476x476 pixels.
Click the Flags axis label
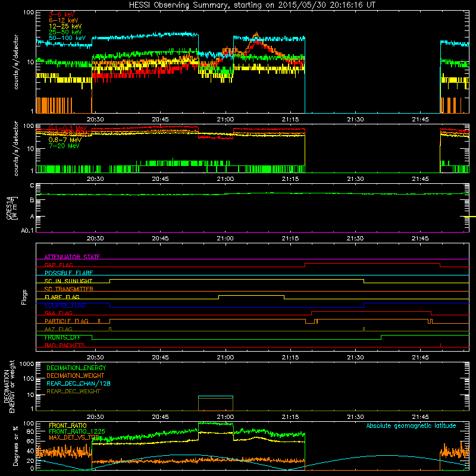point(24,297)
